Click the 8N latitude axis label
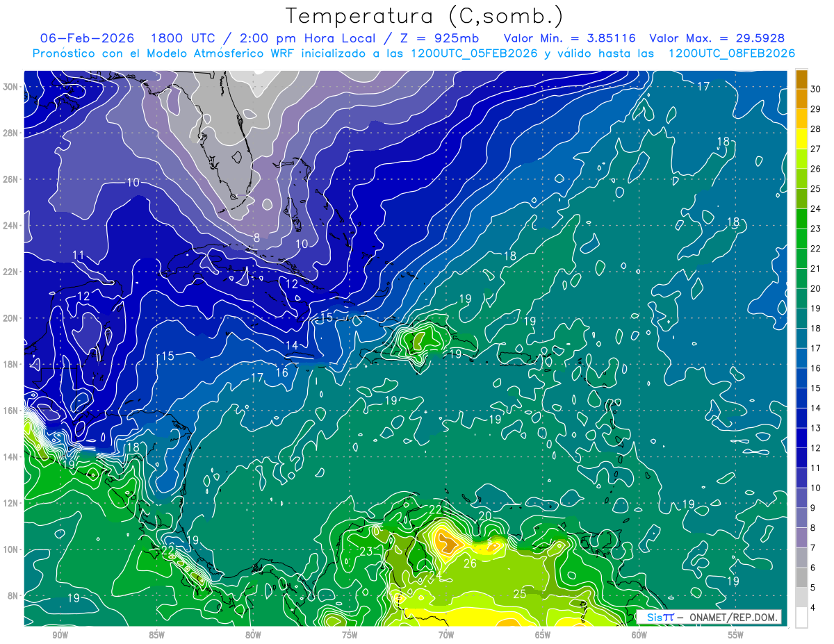 [13, 596]
